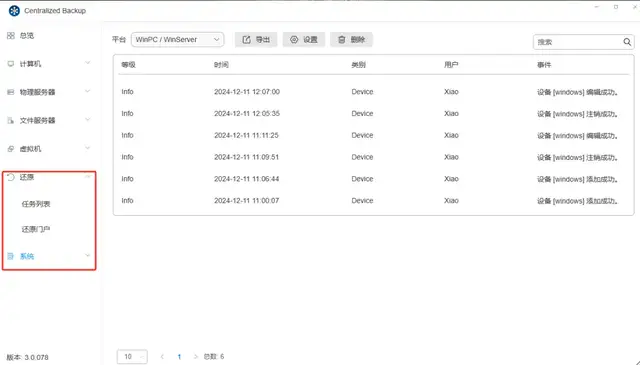This screenshot has height=365, width=640.
Task: Expand the 系统 chevron
Action: coord(87,256)
